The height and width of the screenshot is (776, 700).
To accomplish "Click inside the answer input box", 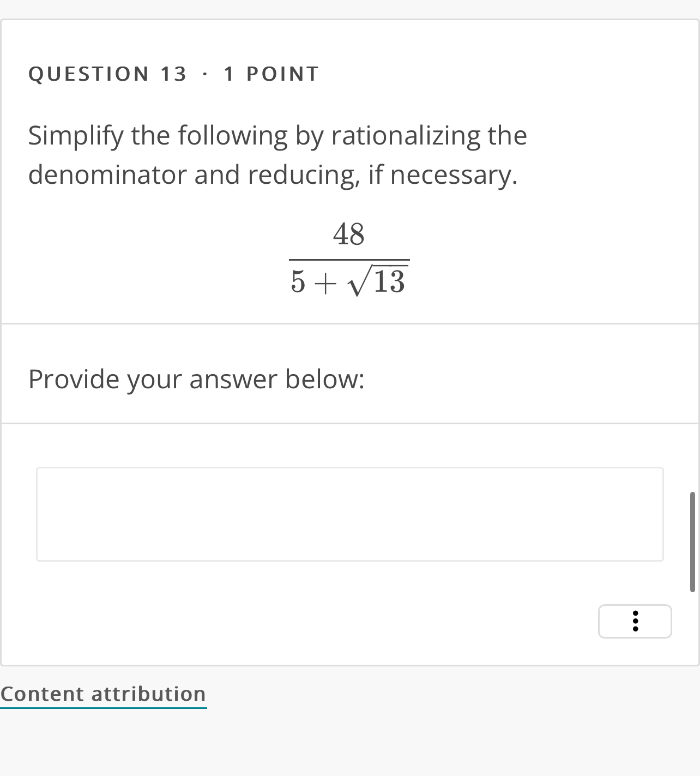I will point(349,513).
